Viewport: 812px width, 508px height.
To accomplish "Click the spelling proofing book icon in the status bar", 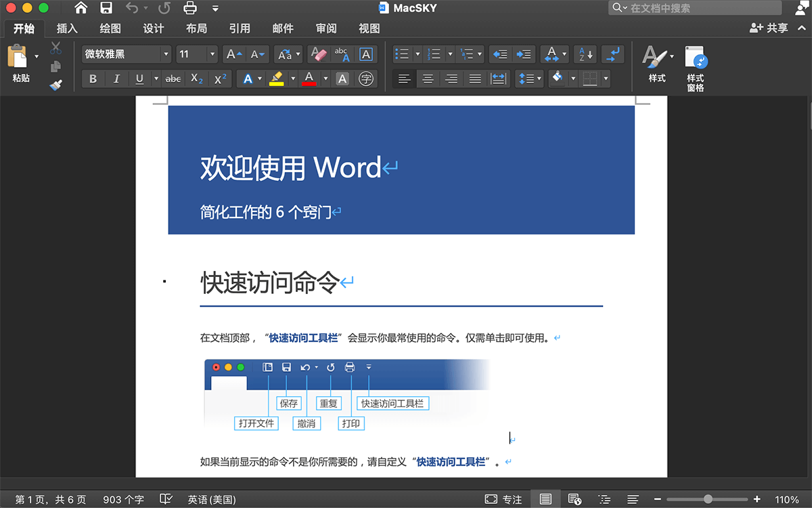I will coord(166,499).
